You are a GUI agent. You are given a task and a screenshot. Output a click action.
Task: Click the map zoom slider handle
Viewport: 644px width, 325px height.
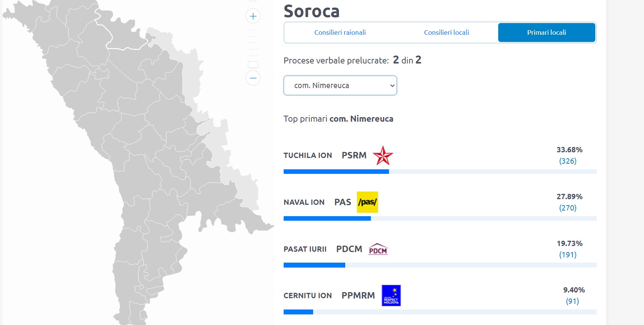[253, 65]
